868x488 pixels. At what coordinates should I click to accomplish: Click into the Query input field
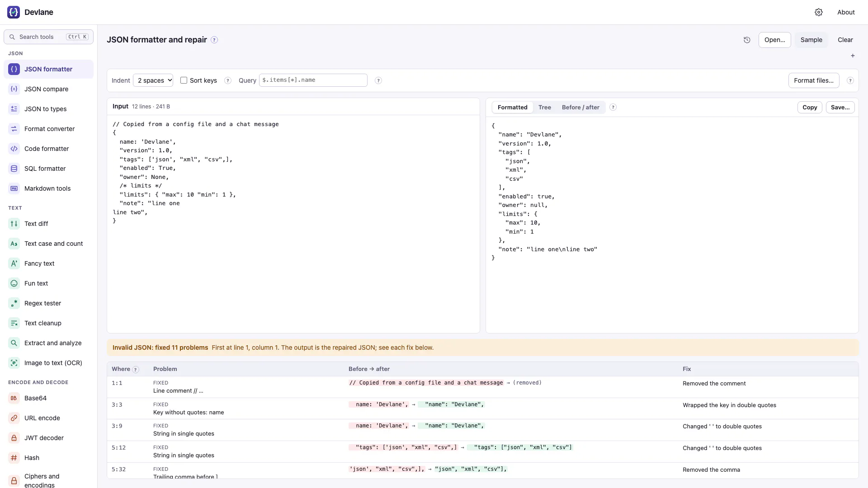[313, 80]
